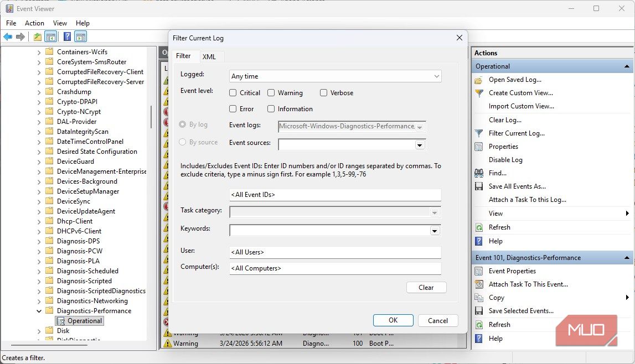The height and width of the screenshot is (364, 635).
Task: Click the Back arrow toolbar icon
Action: (x=8, y=37)
